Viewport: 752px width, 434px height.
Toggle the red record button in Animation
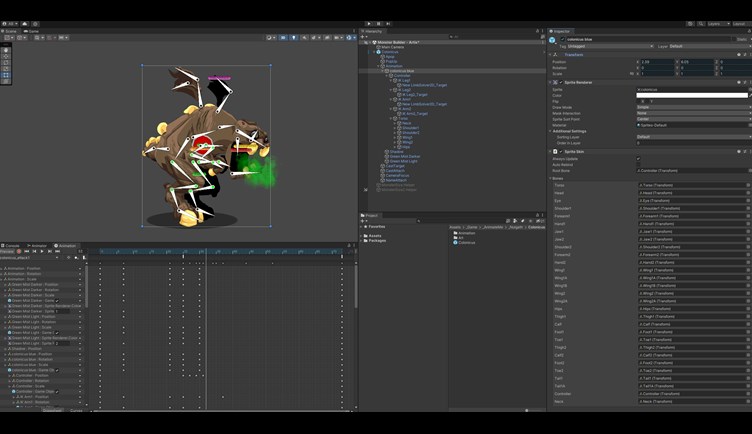pyautogui.click(x=19, y=251)
